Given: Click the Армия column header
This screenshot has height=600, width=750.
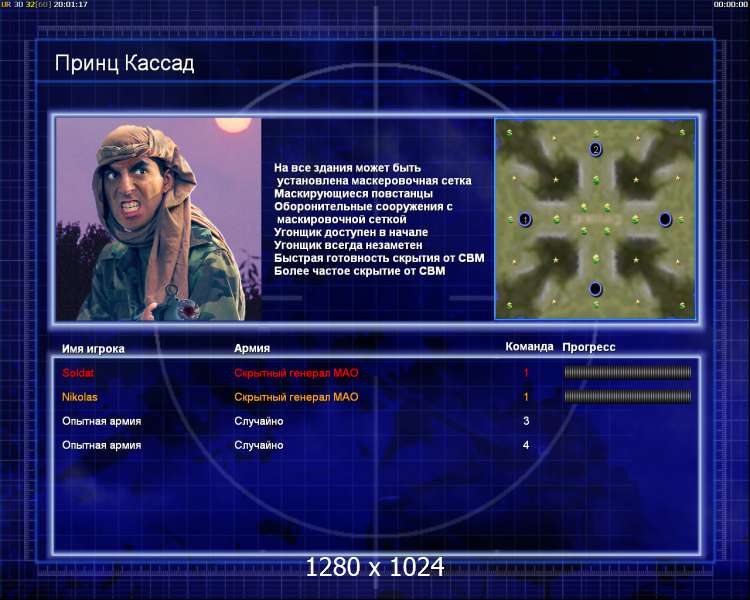Looking at the screenshot, I should 252,348.
